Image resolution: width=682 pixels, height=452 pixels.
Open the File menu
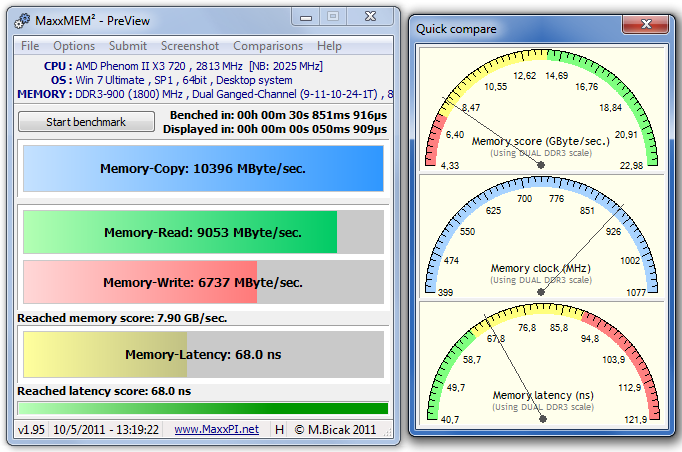[x=30, y=46]
